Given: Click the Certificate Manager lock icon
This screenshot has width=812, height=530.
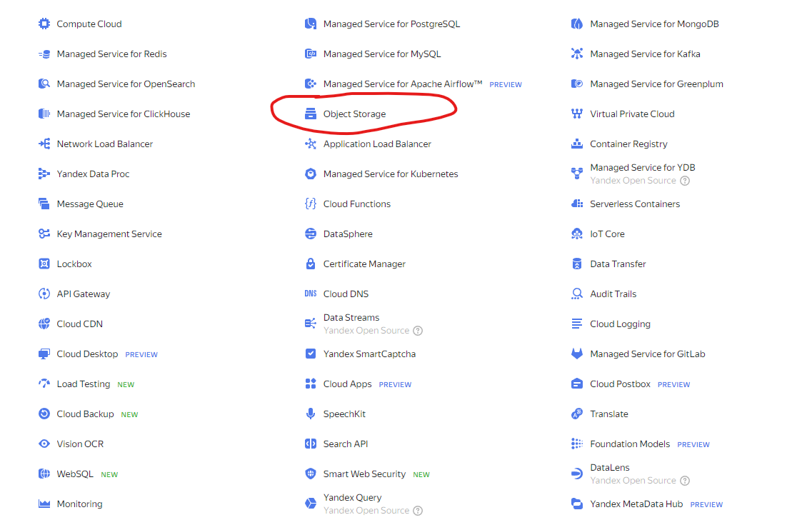Looking at the screenshot, I should pyautogui.click(x=311, y=264).
